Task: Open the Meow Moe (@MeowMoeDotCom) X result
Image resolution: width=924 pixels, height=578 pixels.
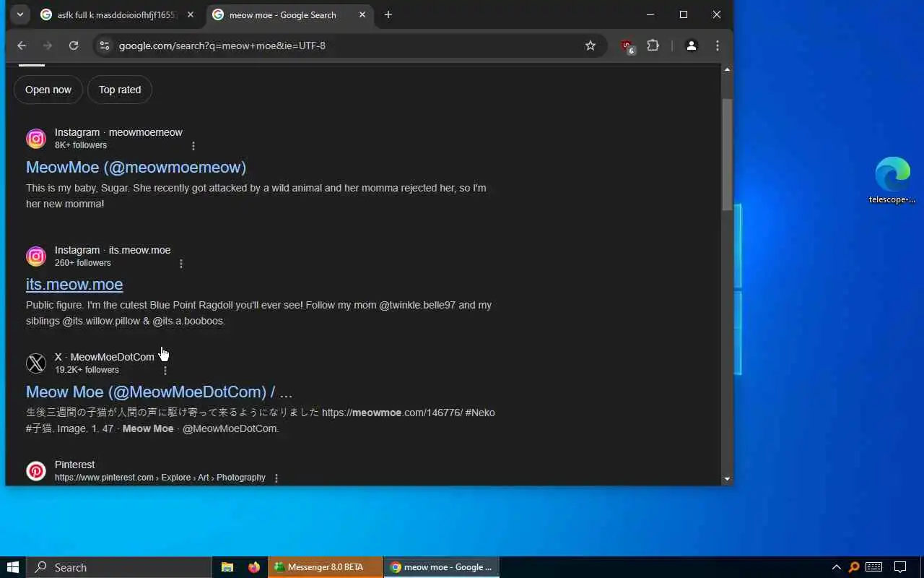Action: tap(159, 392)
